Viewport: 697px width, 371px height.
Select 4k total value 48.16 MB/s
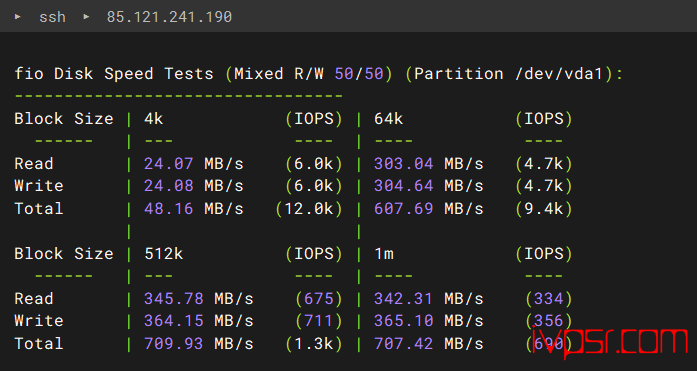(x=194, y=208)
